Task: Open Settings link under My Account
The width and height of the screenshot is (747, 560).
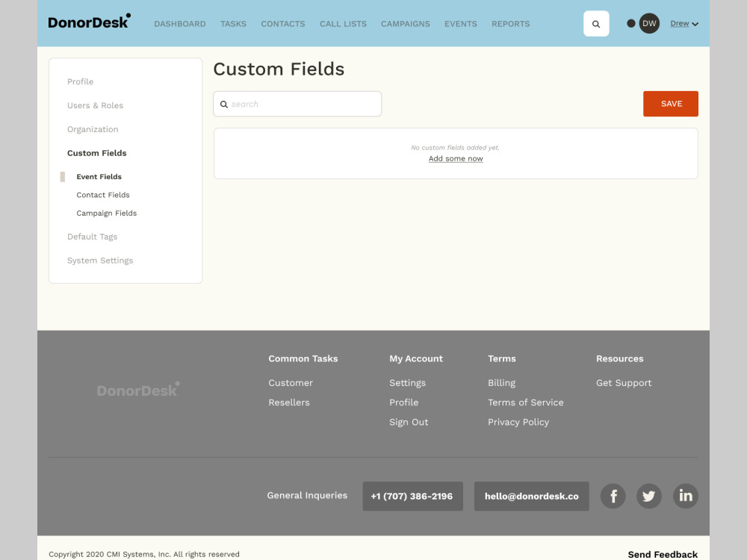Action: click(x=407, y=383)
